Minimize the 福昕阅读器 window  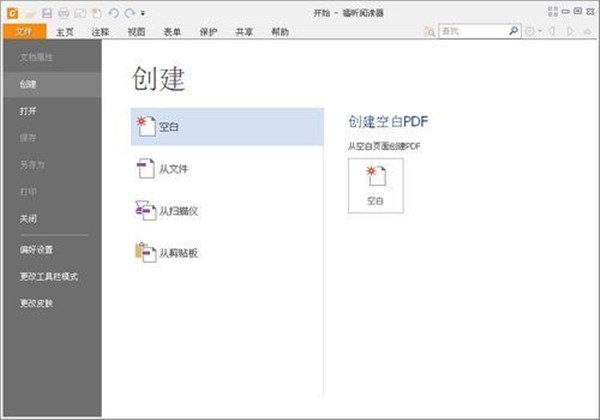566,11
